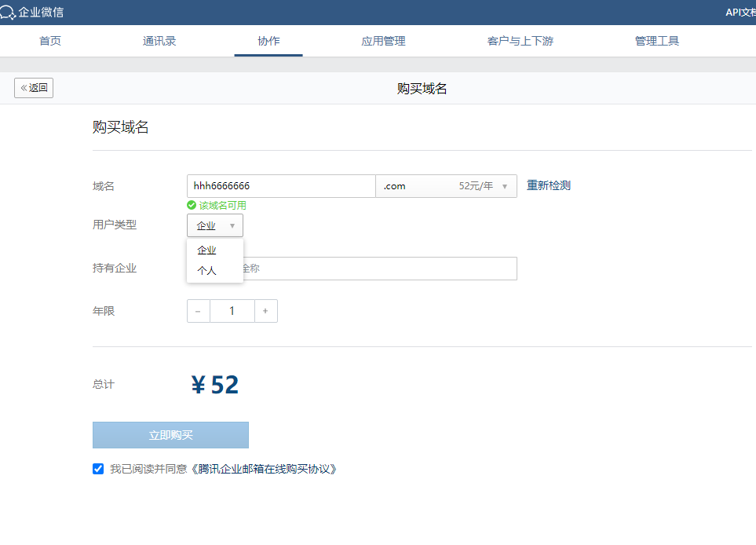Open the 客户与上下游 tab
Viewport: 756px width, 545px height.
520,41
